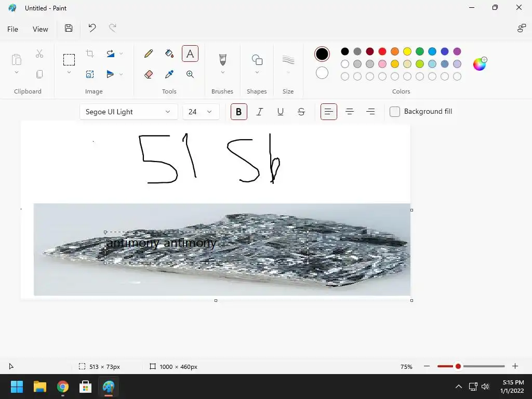Open the font size 24 dropdown
The image size is (532, 399).
[201, 112]
